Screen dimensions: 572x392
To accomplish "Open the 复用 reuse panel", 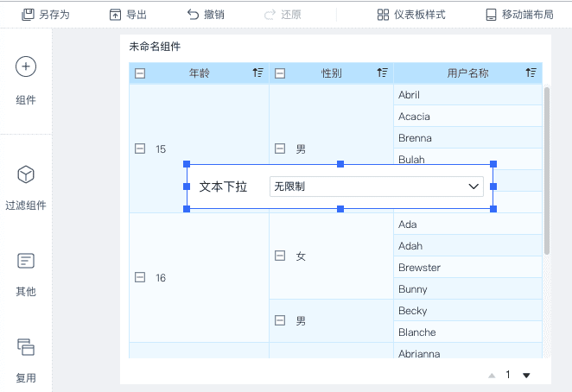I will [x=26, y=347].
